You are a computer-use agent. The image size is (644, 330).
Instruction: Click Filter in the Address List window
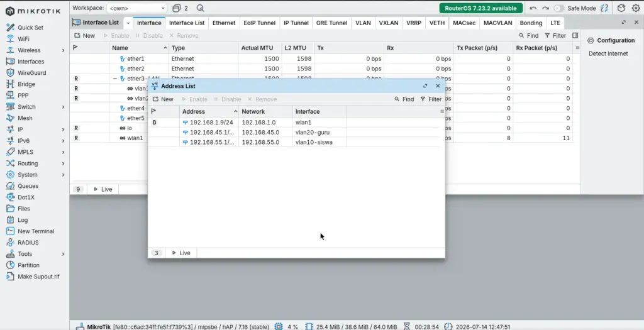point(431,99)
